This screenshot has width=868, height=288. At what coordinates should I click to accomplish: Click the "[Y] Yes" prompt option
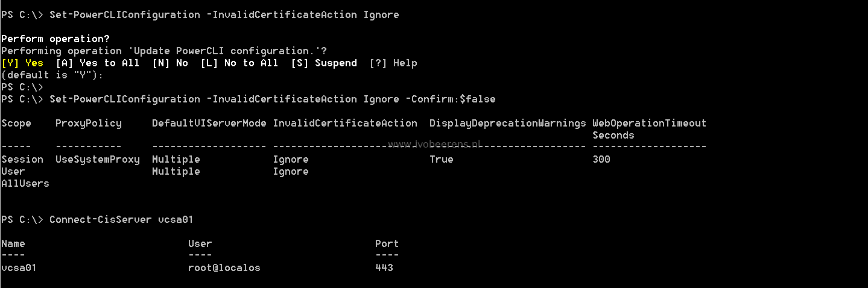(x=22, y=63)
